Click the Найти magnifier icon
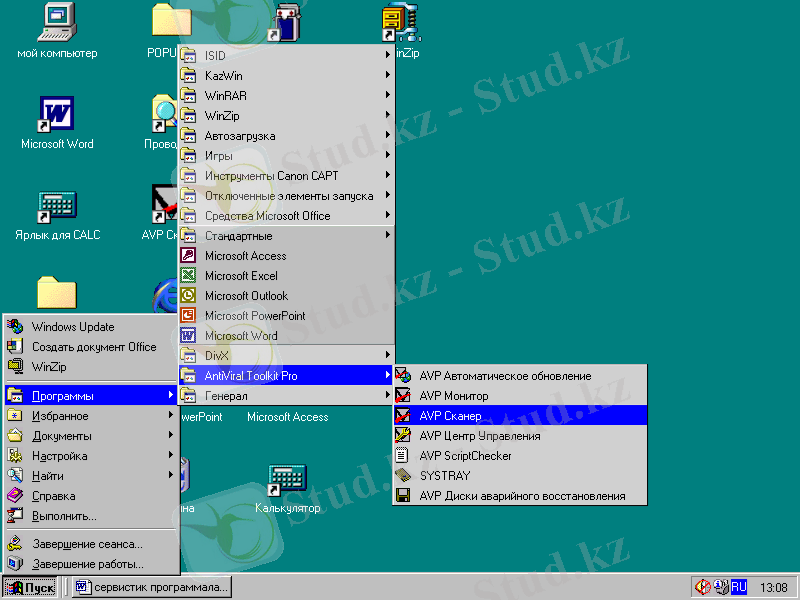 tap(15, 476)
